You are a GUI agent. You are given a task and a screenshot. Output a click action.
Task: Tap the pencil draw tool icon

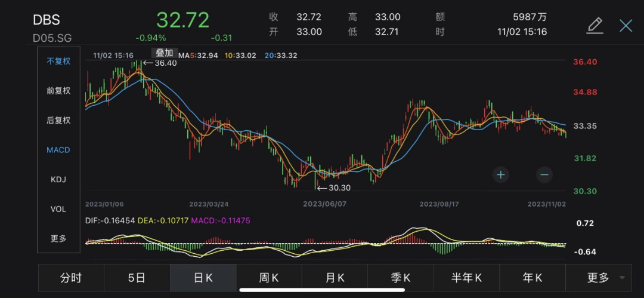(x=595, y=25)
